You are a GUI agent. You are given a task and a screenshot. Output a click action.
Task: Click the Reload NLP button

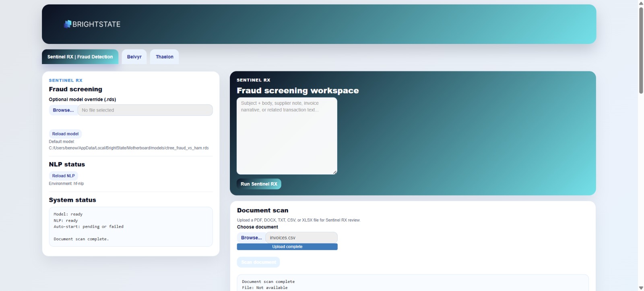(63, 176)
